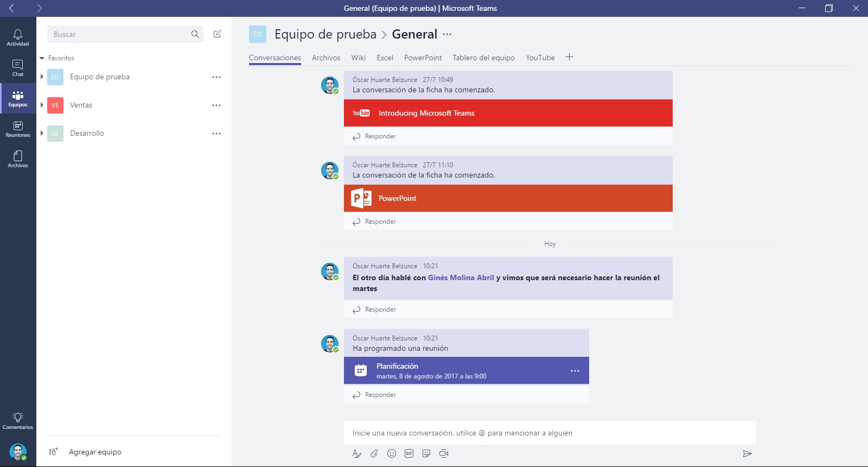Open the Comentarios feedback icon
Image resolution: width=868 pixels, height=467 pixels.
(18, 421)
